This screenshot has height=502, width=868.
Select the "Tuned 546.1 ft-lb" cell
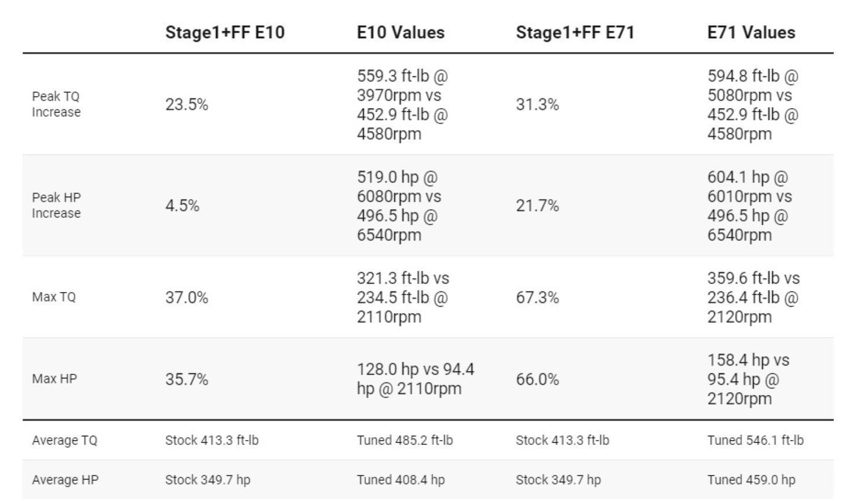755,440
